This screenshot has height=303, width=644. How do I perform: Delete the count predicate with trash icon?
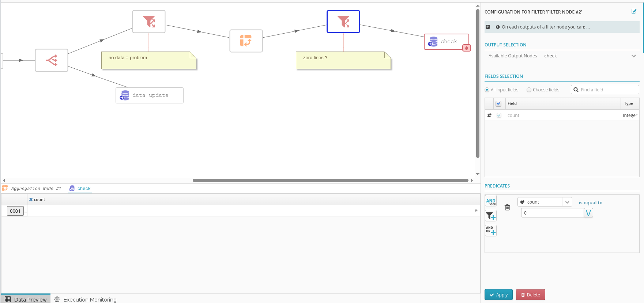(507, 207)
